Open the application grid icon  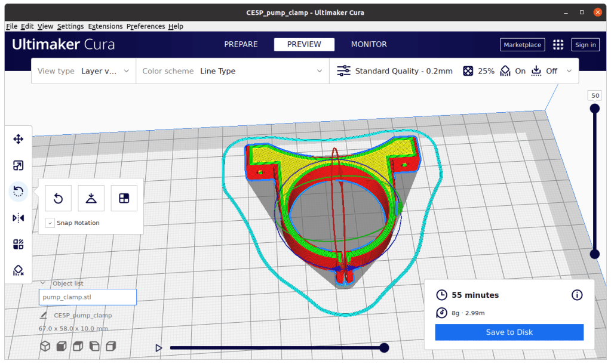pyautogui.click(x=558, y=45)
